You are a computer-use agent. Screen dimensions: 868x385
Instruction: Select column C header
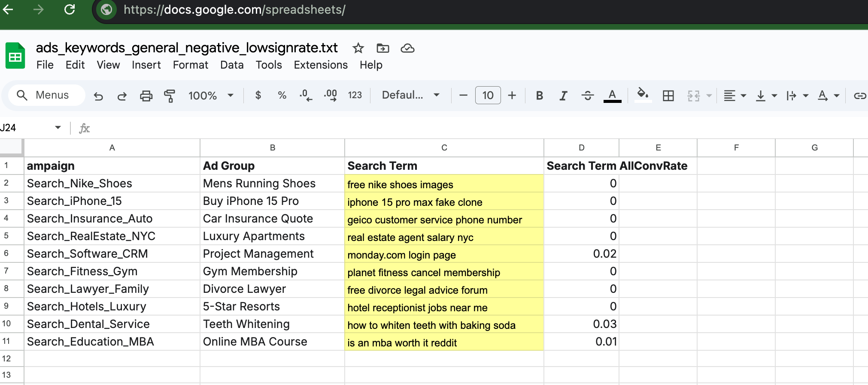444,148
